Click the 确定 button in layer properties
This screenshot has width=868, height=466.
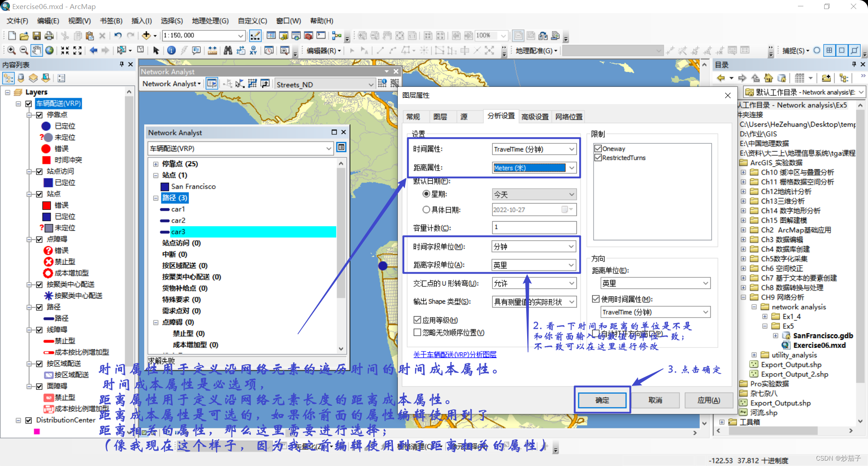point(602,400)
